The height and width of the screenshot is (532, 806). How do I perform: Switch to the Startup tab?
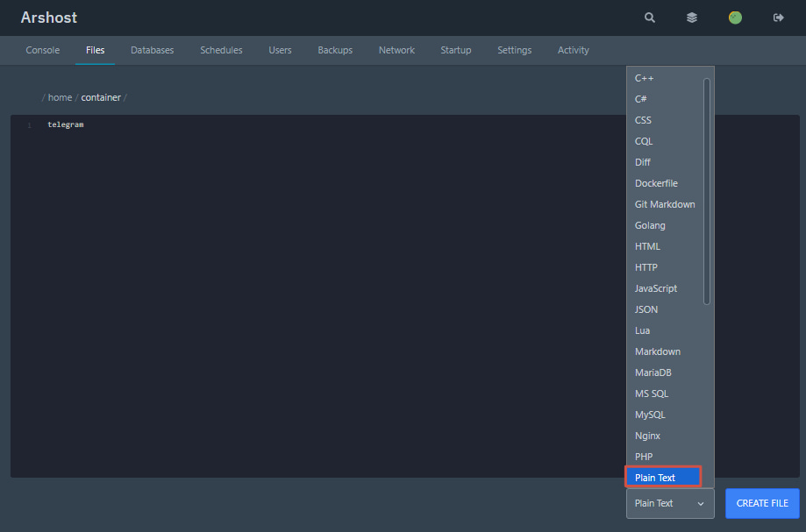coord(455,50)
